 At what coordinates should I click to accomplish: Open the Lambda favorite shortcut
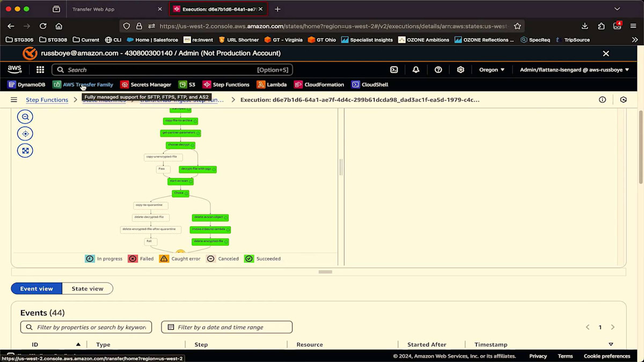(x=272, y=85)
